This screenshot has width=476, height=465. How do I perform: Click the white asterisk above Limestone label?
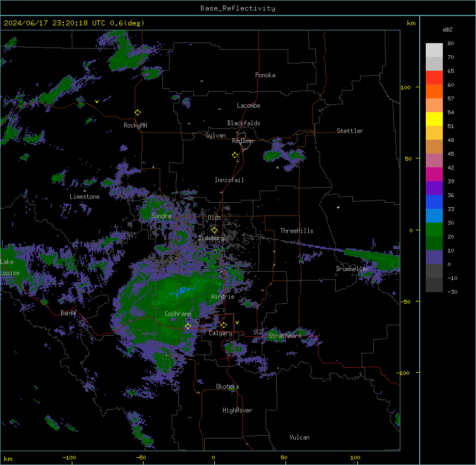[x=84, y=191]
